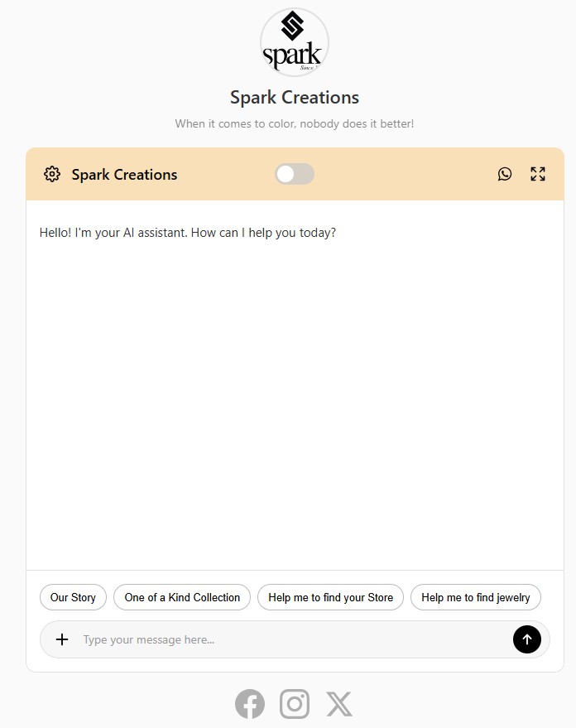Screen dimensions: 576x728
Task: Click the AI assistant greeting message
Action: coord(188,233)
